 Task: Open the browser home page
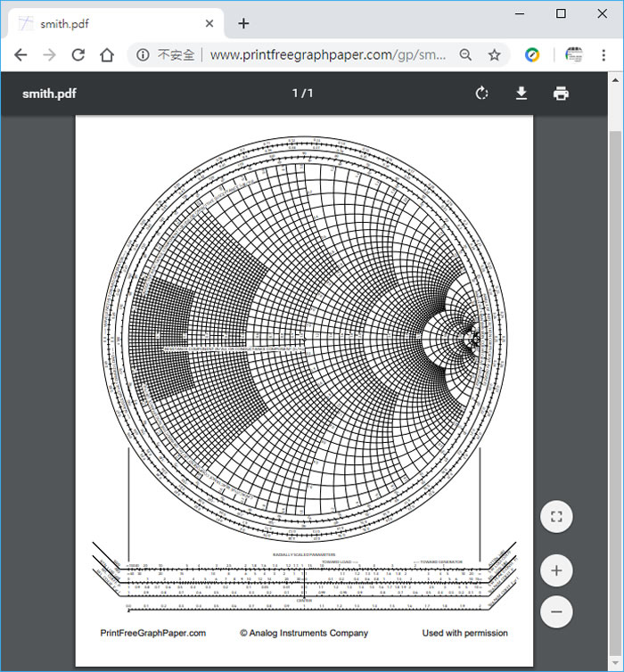point(107,55)
